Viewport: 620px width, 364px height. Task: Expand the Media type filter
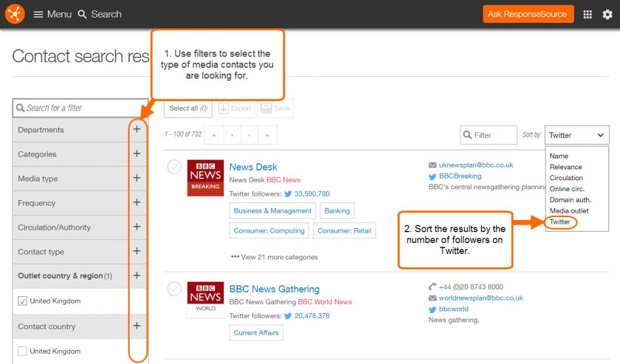coord(137,178)
